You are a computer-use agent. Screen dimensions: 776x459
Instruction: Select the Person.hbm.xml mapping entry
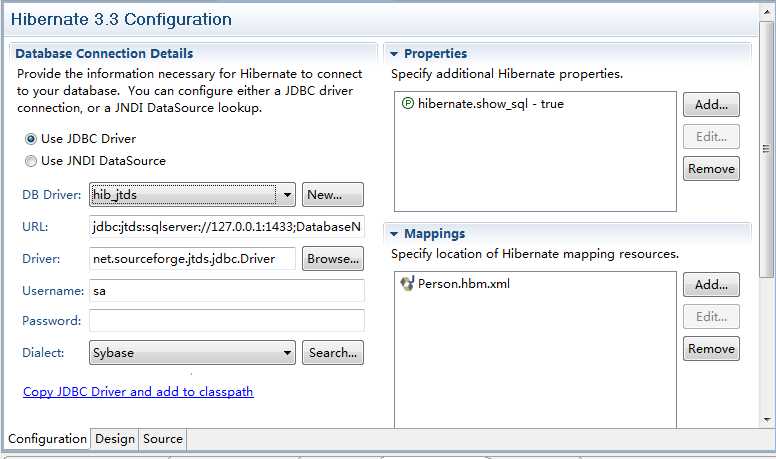coord(455,284)
